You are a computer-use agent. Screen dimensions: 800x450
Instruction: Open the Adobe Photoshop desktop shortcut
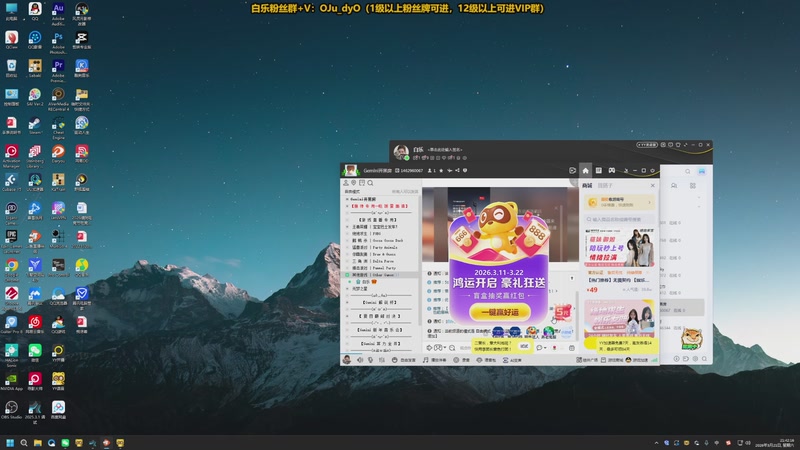58,41
